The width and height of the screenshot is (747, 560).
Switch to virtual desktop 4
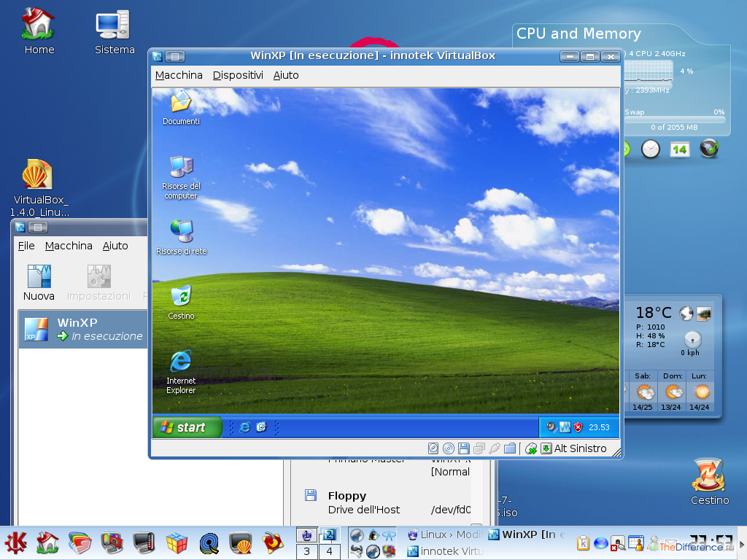click(x=329, y=551)
